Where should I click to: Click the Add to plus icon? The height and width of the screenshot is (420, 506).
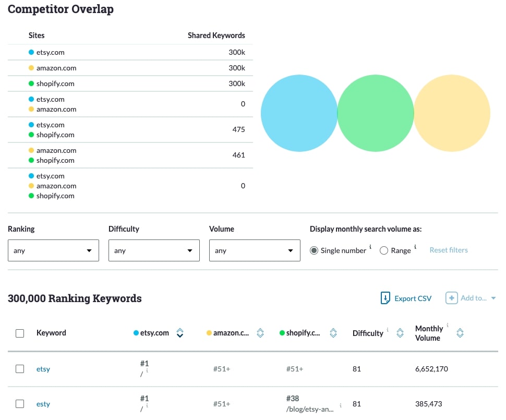[x=451, y=298]
